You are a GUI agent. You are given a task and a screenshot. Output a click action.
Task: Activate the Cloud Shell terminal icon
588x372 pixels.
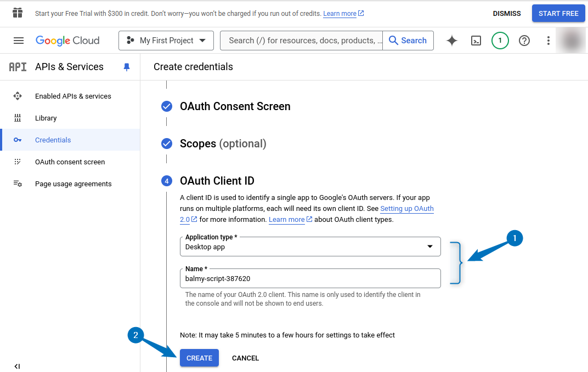(x=476, y=41)
